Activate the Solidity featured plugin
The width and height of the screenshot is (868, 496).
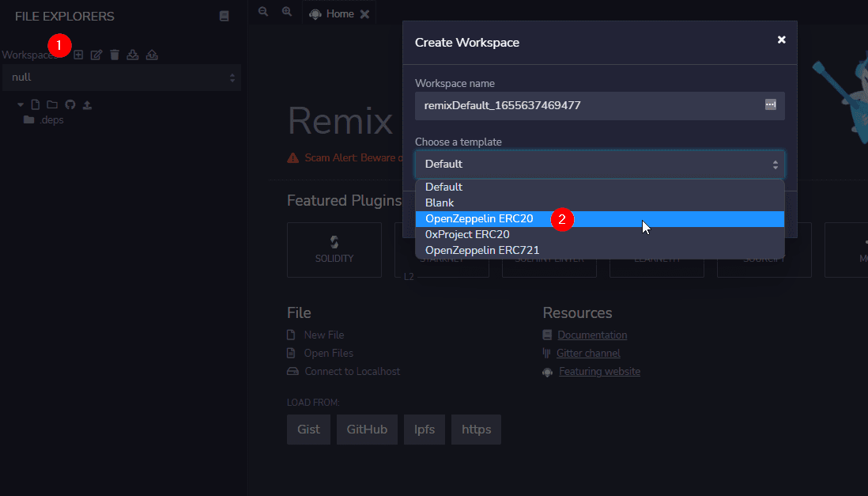334,250
